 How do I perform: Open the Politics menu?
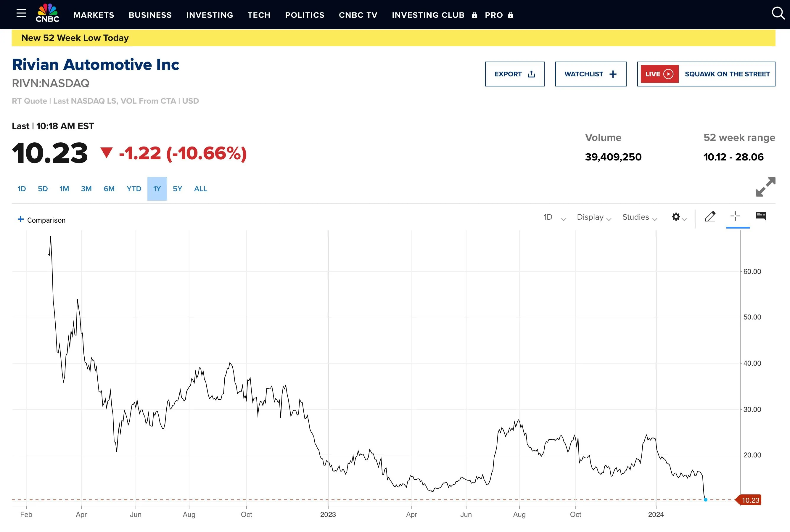tap(305, 15)
